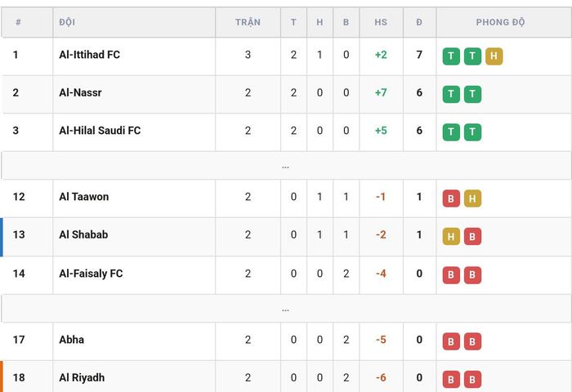
Task: Open the Al Shabab team link
Action: 83,234
